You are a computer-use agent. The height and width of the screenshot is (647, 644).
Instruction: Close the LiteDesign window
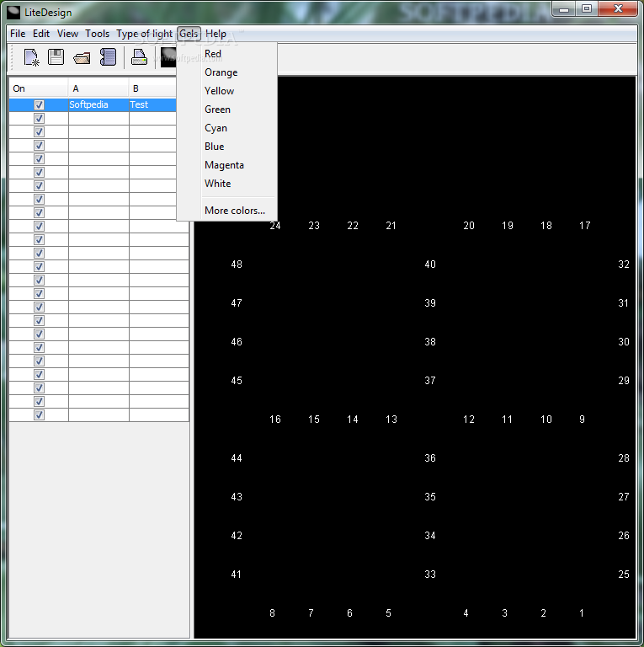[x=618, y=9]
